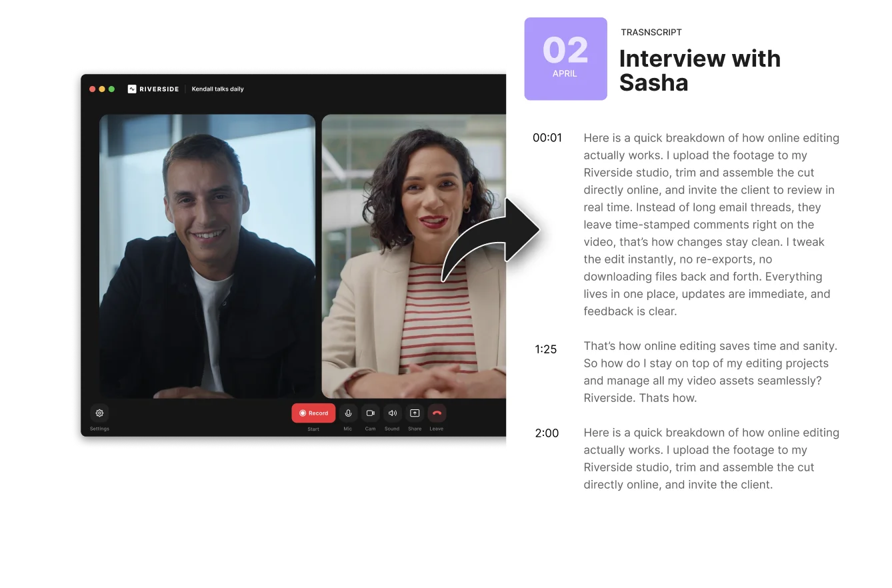The height and width of the screenshot is (588, 892).
Task: Click the TRASNSCRIPT label
Action: (651, 32)
